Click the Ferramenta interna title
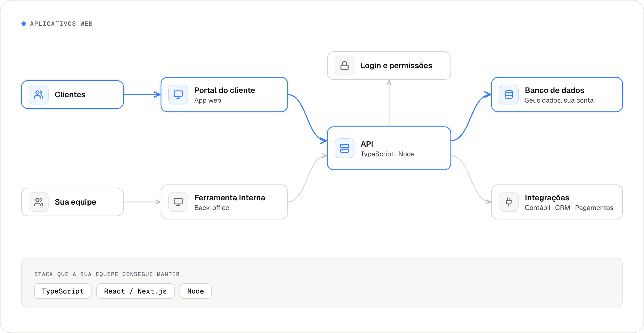Viewport: 644px width, 333px height. pos(230,198)
